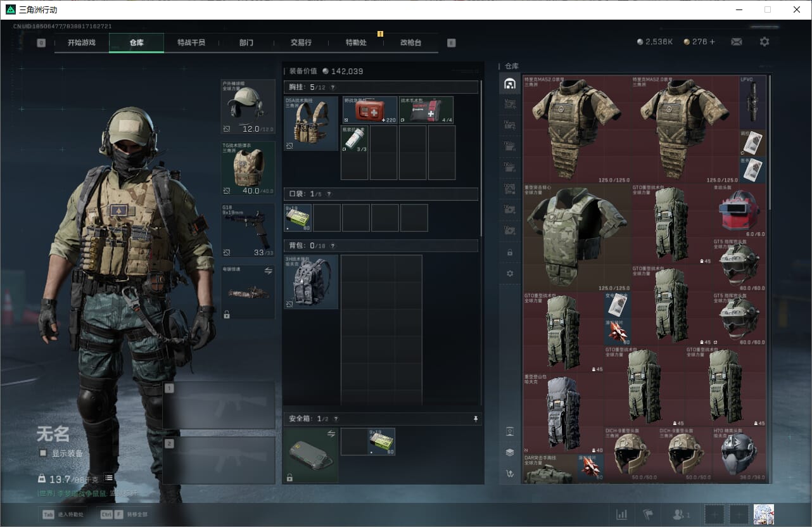Viewport: 812px width, 527px height.
Task: Toggle the pin icon on 安全箱 header
Action: (x=476, y=419)
